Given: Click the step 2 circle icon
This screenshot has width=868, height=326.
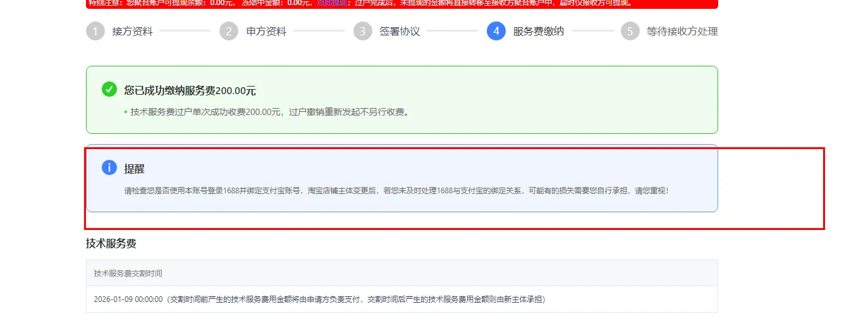Looking at the screenshot, I should pyautogui.click(x=229, y=31).
